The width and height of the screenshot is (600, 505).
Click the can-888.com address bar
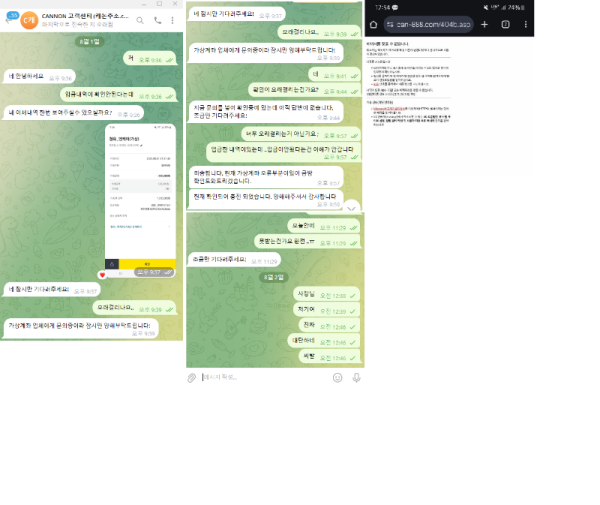430,24
